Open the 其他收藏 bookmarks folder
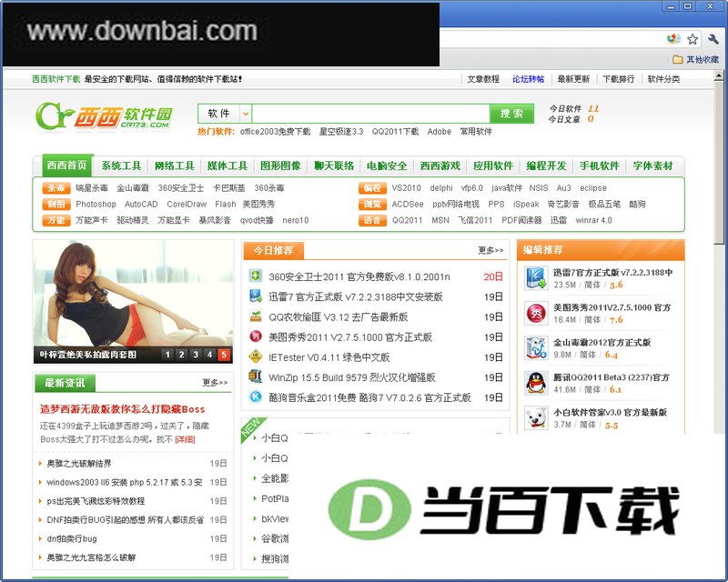The height and width of the screenshot is (582, 728). [x=695, y=59]
